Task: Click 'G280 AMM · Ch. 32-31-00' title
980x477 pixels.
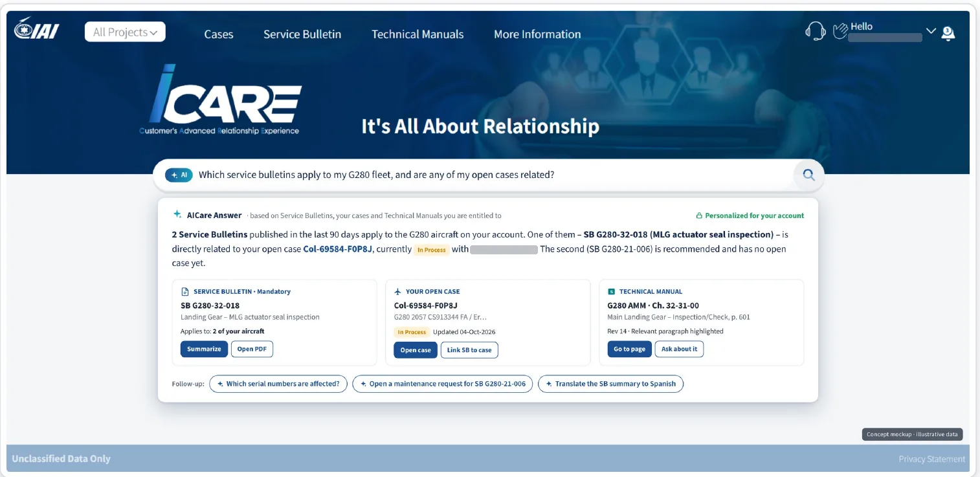Action: [653, 305]
